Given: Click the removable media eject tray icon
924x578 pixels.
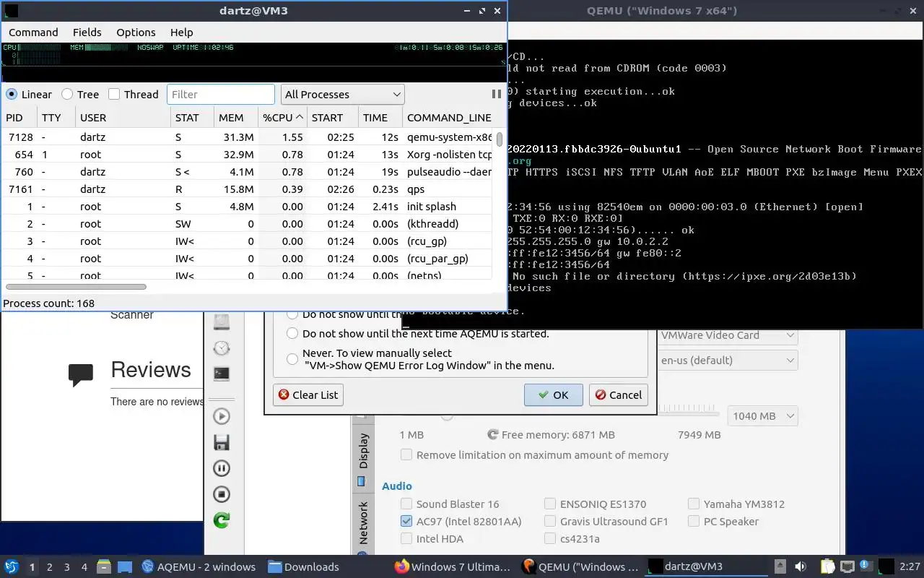Looking at the screenshot, I should [x=780, y=566].
